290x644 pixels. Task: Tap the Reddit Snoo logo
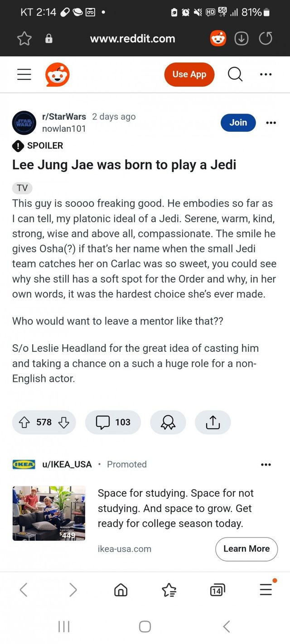58,75
